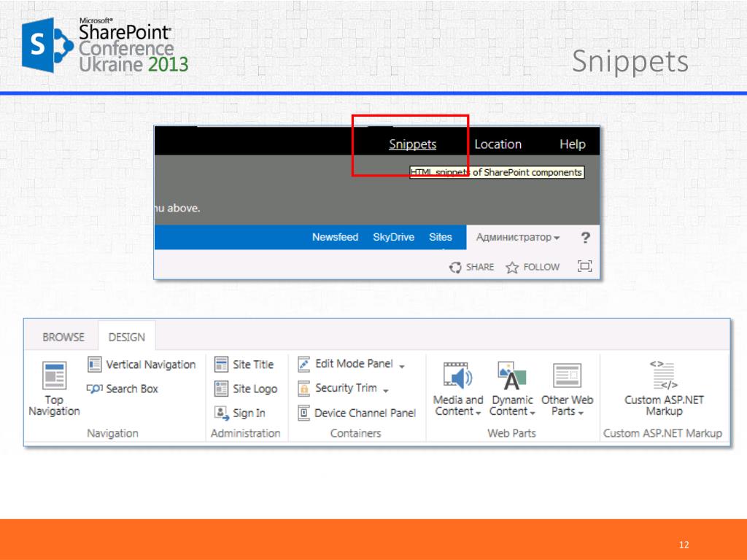
Task: Pick the Site Logo snippet icon
Action: click(x=221, y=389)
